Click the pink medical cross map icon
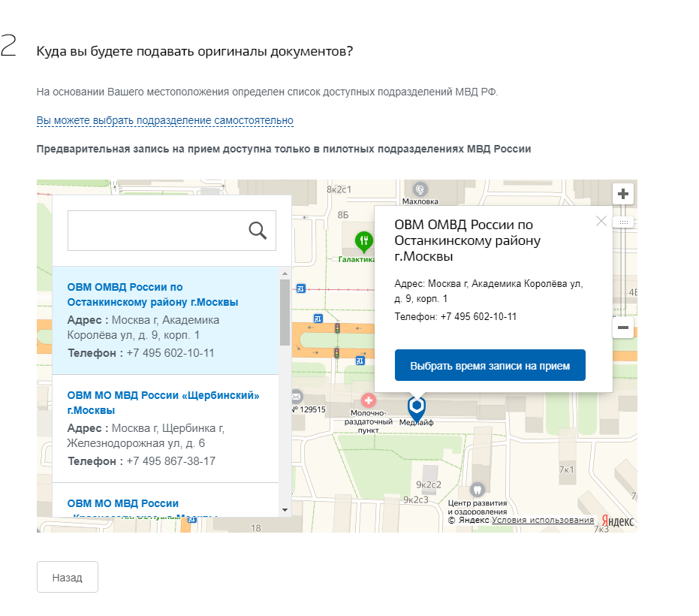The height and width of the screenshot is (616, 699). pyautogui.click(x=369, y=401)
